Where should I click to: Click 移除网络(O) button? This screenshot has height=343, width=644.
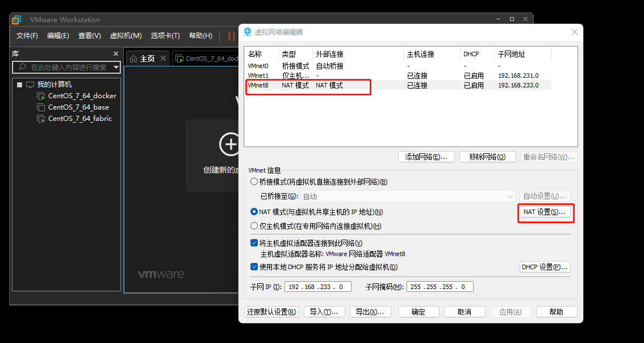pos(487,157)
